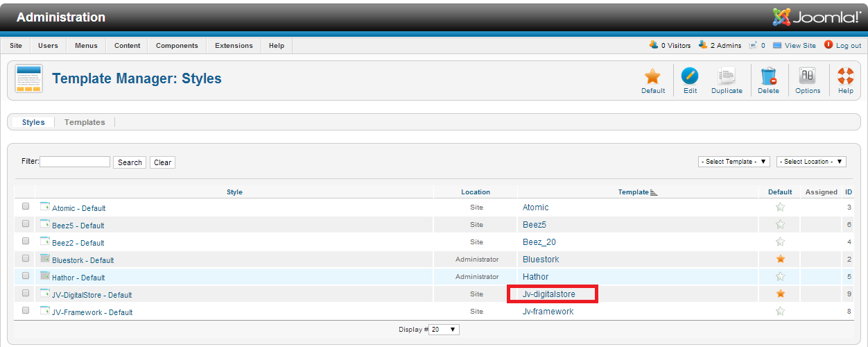Open the Help lifebuoy toolbar icon
The image size is (868, 347).
point(846,76)
